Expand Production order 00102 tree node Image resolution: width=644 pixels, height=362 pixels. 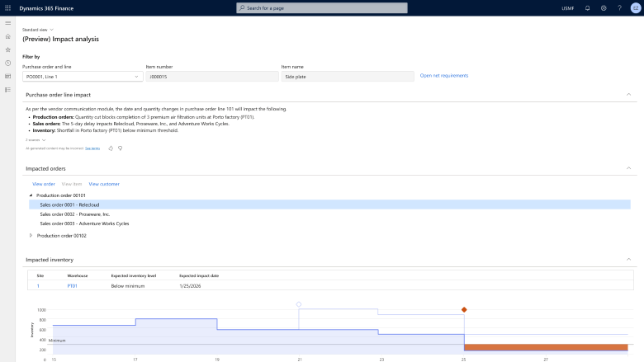point(31,236)
